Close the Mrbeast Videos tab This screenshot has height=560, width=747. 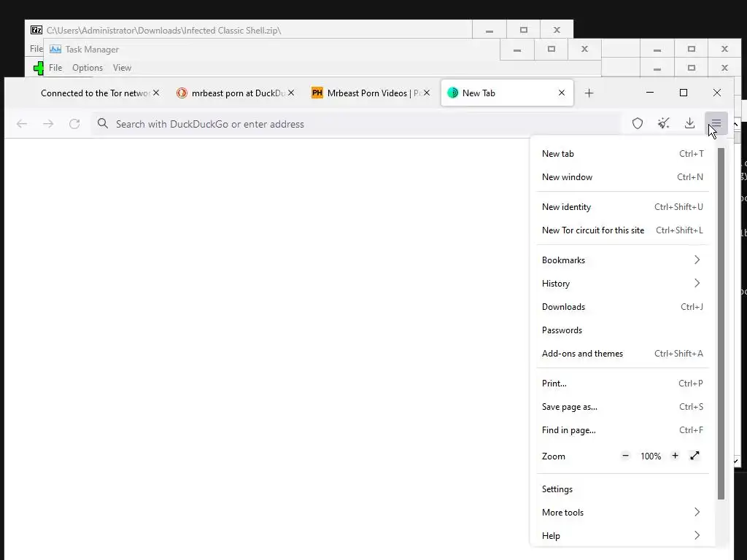(x=427, y=93)
